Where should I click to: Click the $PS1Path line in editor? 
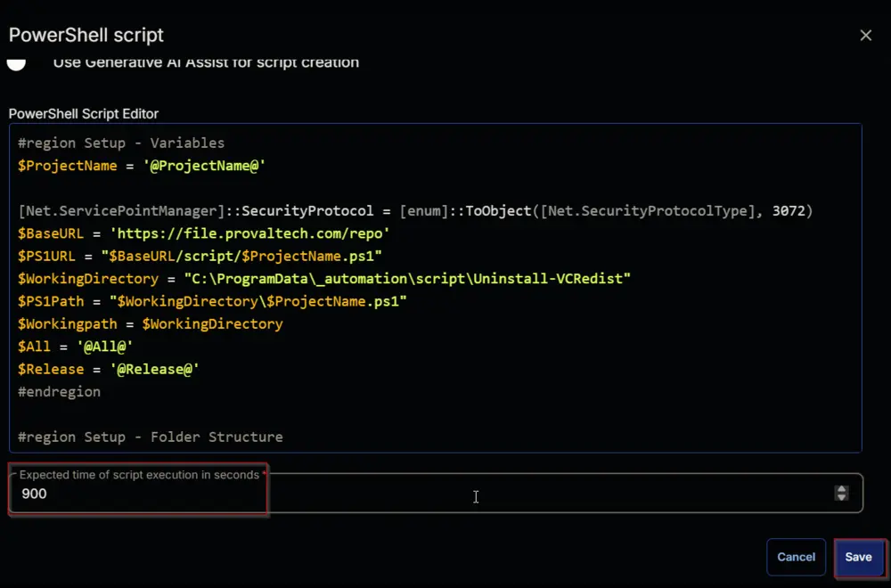[x=212, y=302]
